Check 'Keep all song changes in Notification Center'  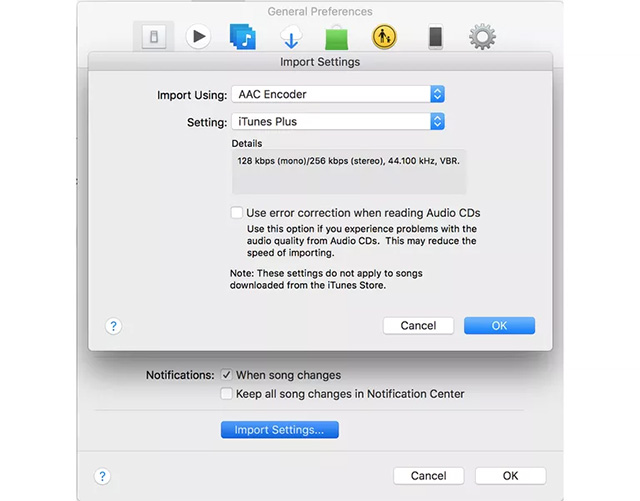point(227,394)
